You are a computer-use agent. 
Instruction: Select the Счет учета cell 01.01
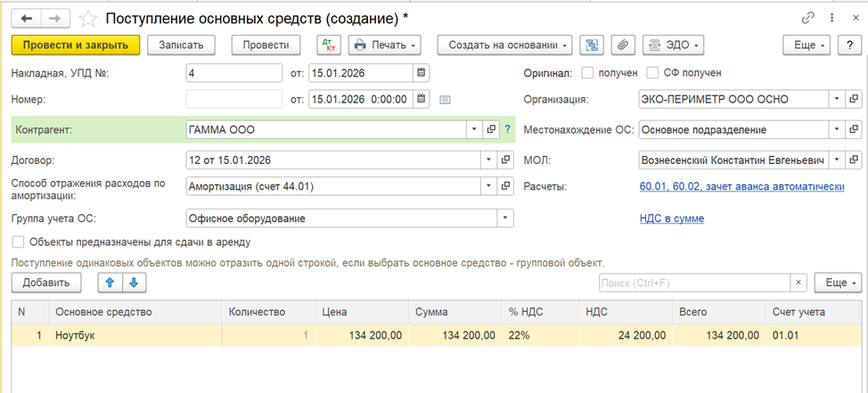pos(814,335)
